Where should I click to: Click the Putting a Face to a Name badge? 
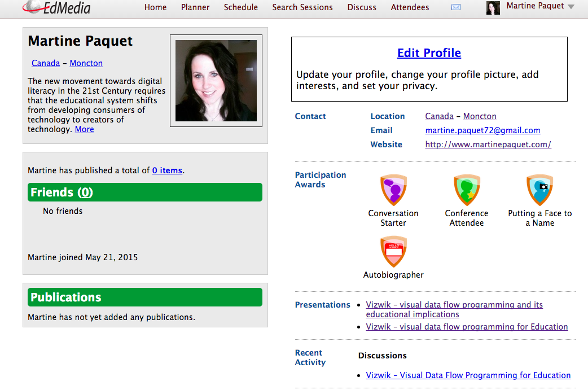tap(539, 190)
